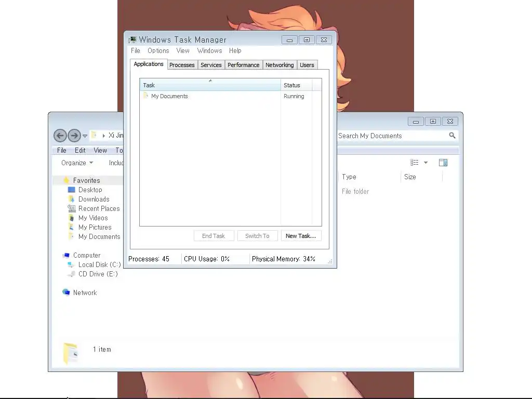Open Windows menu in Task Manager
This screenshot has height=399, width=532.
[209, 50]
